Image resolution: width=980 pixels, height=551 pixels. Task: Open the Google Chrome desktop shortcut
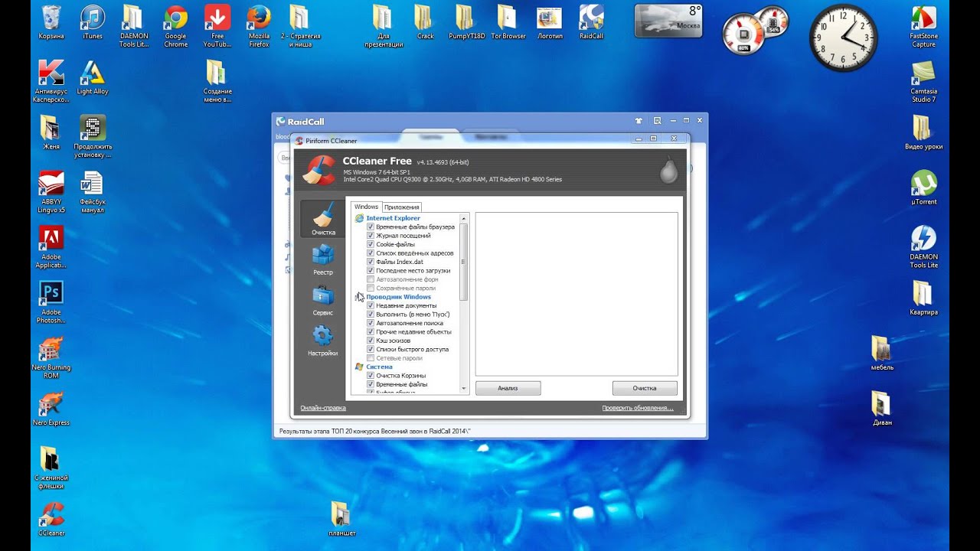click(176, 26)
